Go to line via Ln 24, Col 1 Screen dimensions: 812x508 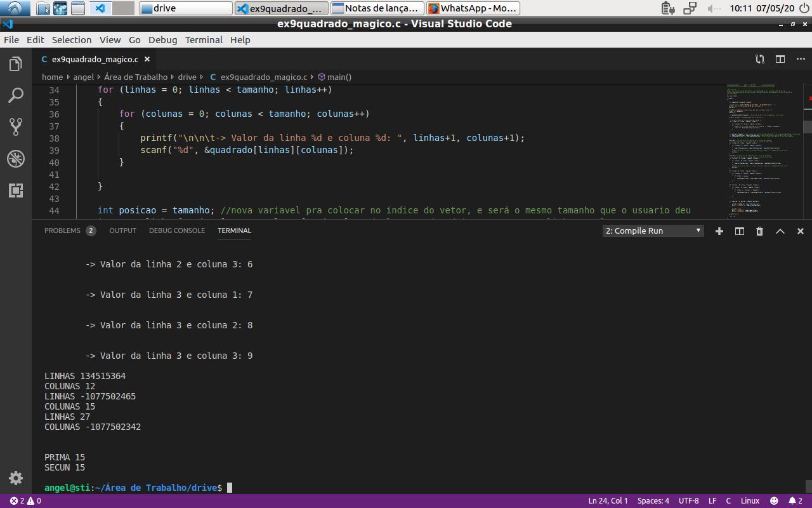[608, 500]
